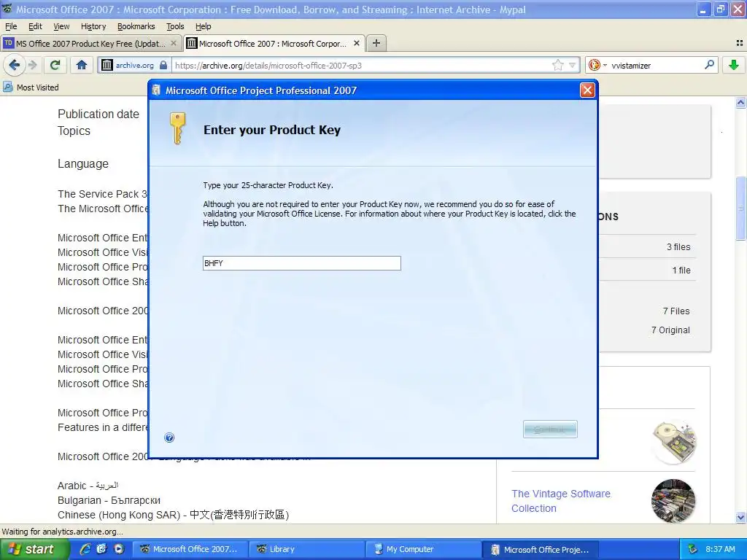The image size is (747, 560).
Task: Click the Mypal raccoon icon in title bar
Action: pyautogui.click(x=7, y=9)
